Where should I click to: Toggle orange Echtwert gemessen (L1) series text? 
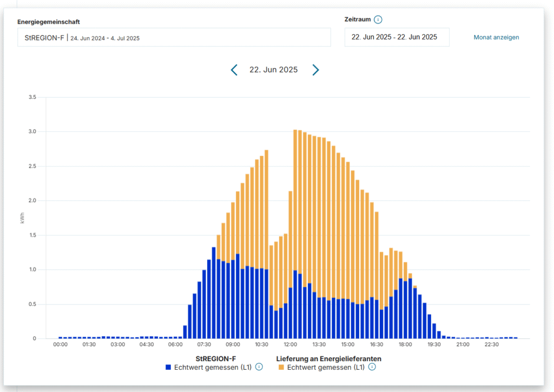(326, 367)
